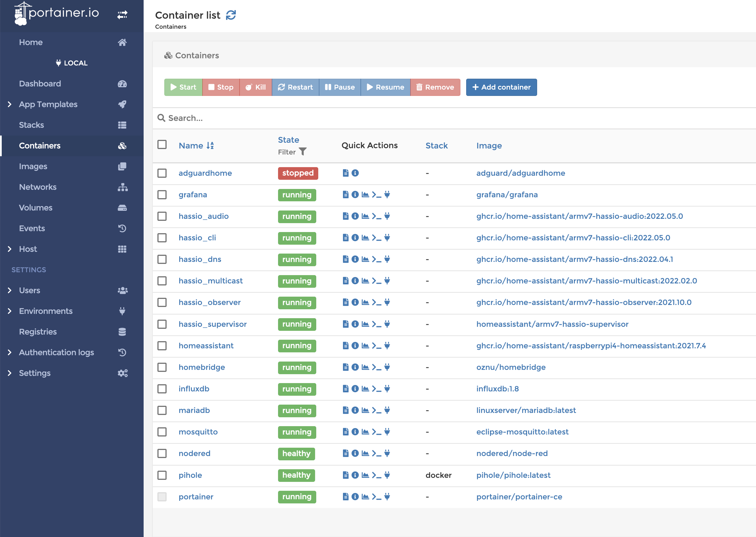The height and width of the screenshot is (537, 756).
Task: Click the Dashboard gauge icon
Action: click(122, 84)
